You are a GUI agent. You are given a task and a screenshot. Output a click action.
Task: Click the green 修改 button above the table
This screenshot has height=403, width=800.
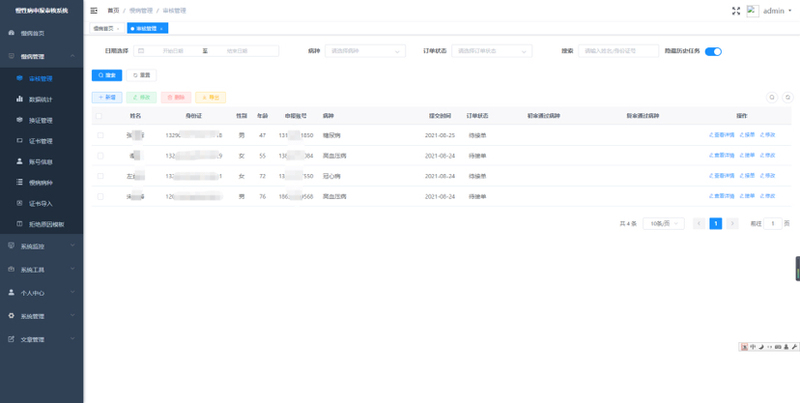point(141,97)
